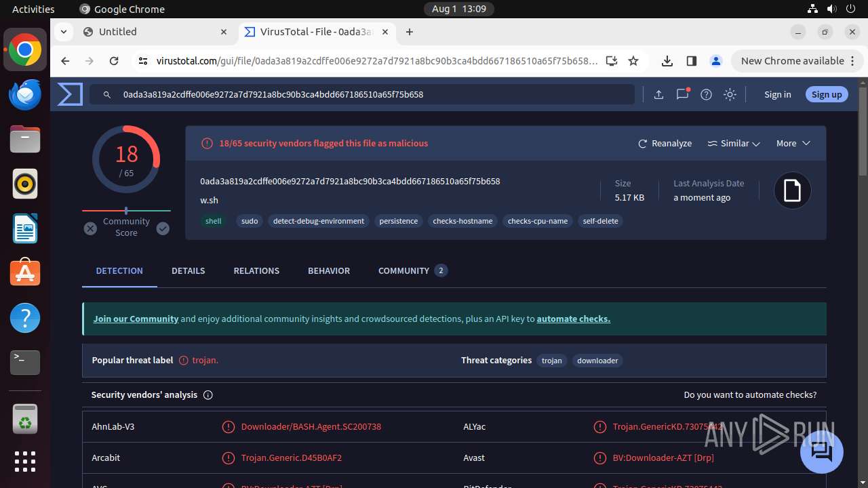
Task: Click the site information icon
Action: click(142, 61)
